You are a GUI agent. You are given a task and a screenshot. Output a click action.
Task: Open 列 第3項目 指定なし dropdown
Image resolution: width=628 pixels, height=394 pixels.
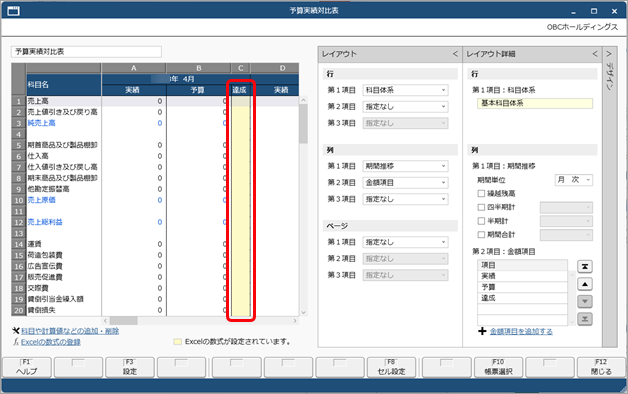click(405, 199)
